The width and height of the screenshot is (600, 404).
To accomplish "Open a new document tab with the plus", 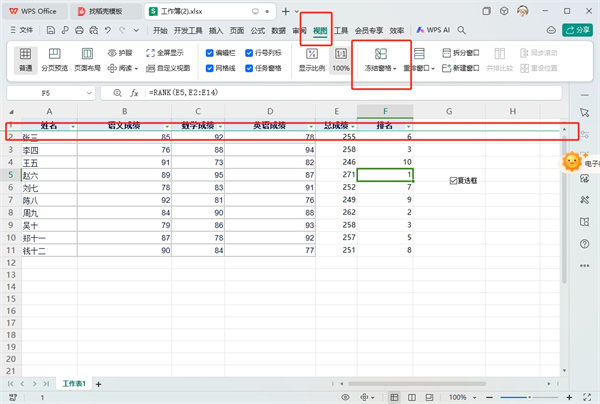I will click(285, 11).
